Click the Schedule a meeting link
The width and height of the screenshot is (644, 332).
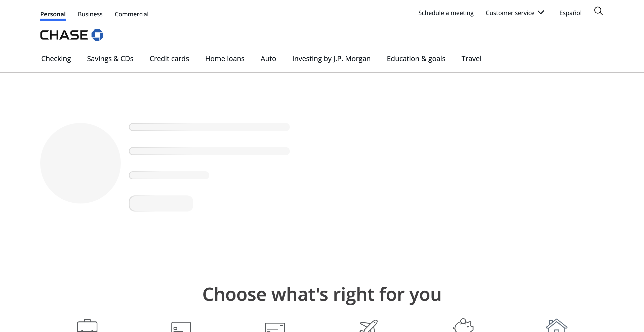coord(446,13)
